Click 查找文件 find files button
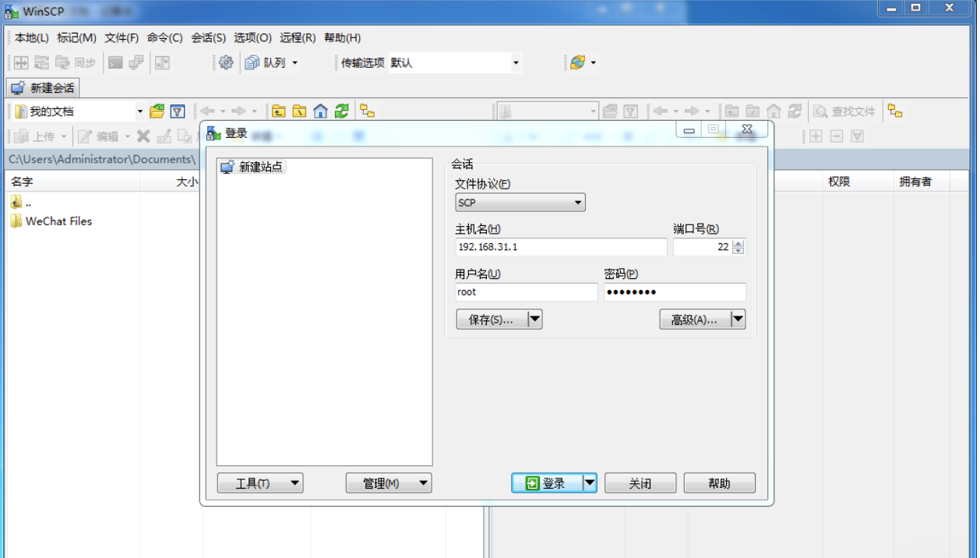 point(844,111)
